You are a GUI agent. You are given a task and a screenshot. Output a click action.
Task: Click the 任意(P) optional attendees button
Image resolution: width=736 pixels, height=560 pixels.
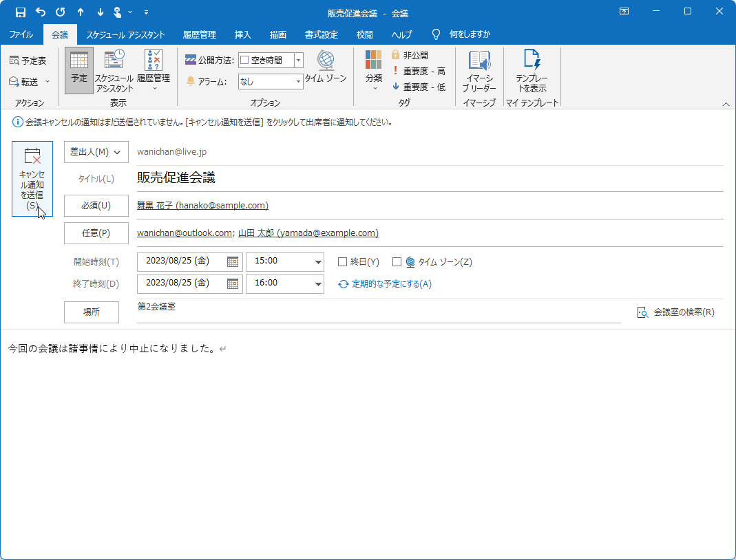96,233
